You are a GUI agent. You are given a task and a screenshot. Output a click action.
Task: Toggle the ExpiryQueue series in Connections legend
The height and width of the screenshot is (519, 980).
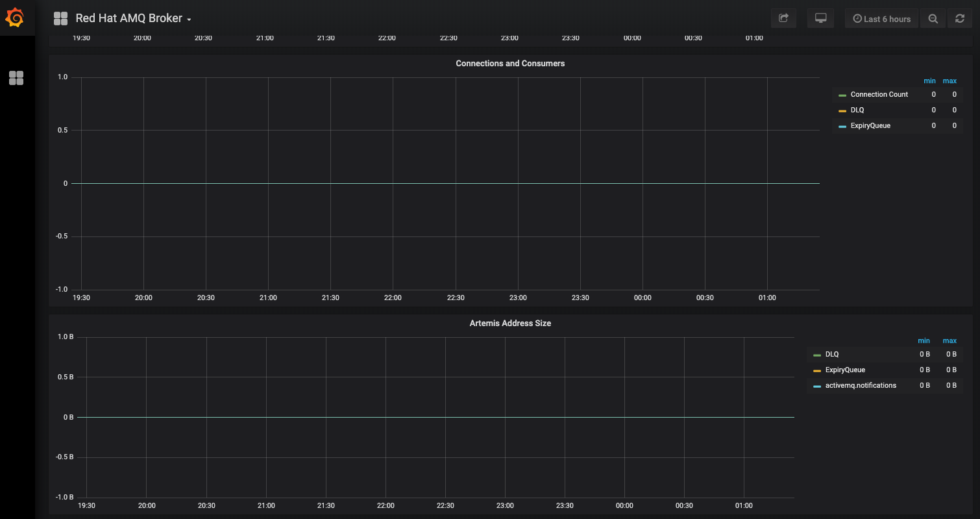tap(870, 125)
